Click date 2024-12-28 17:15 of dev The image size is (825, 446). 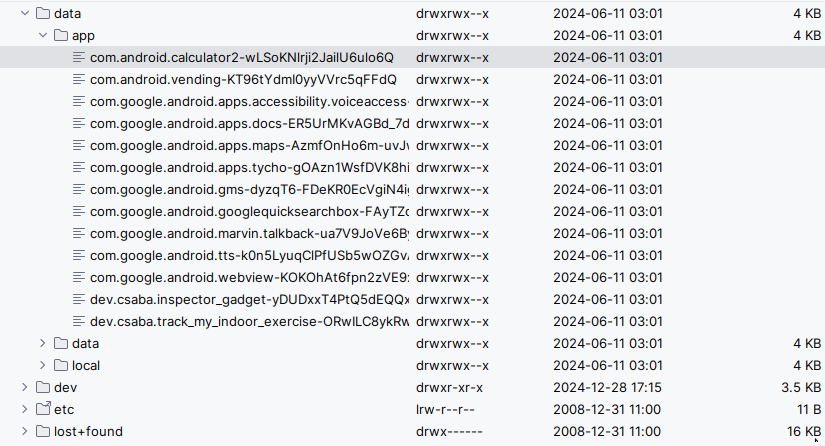coord(607,388)
